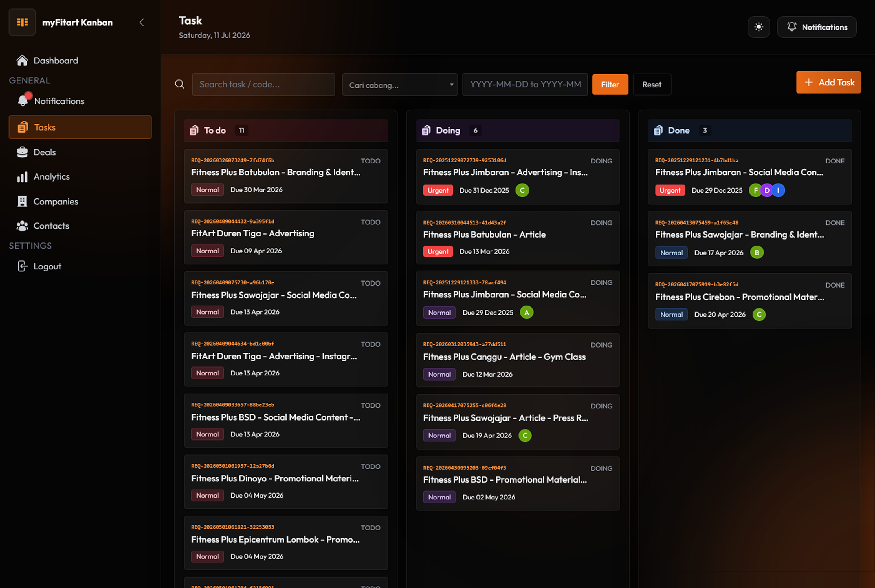Click avatar A on Jimbaran Social Media doing card
The width and height of the screenshot is (875, 588).
tap(526, 312)
